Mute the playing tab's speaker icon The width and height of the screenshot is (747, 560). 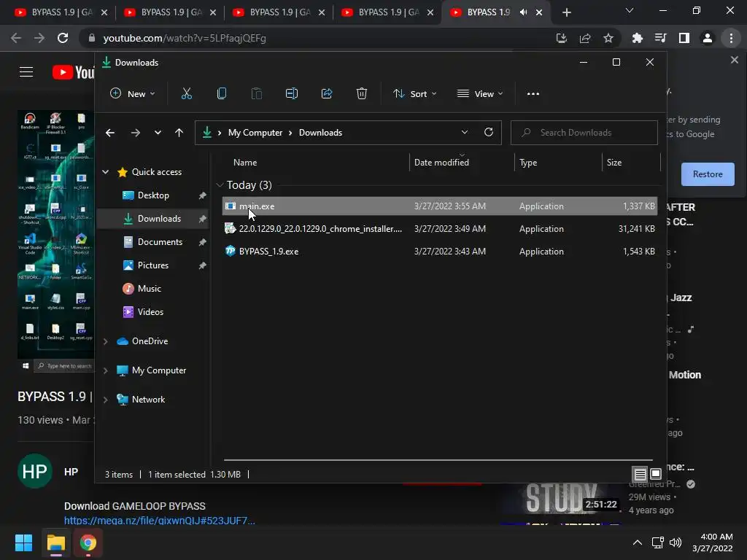(x=523, y=12)
